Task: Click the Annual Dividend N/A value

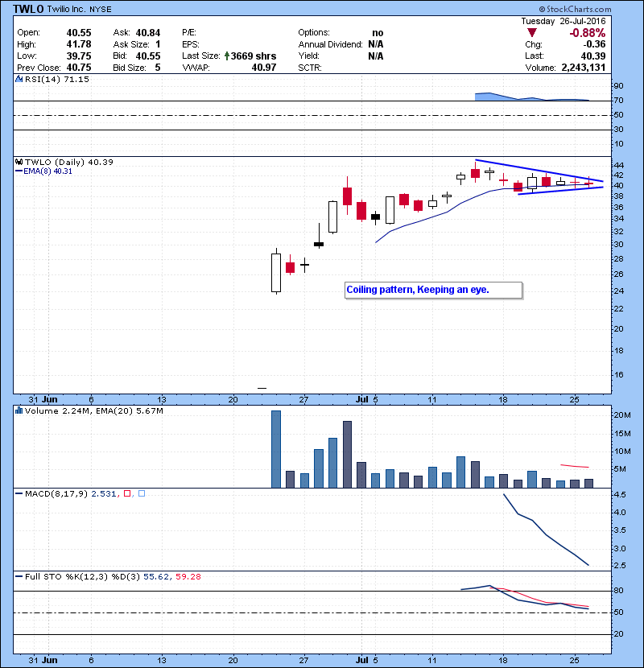Action: (376, 44)
